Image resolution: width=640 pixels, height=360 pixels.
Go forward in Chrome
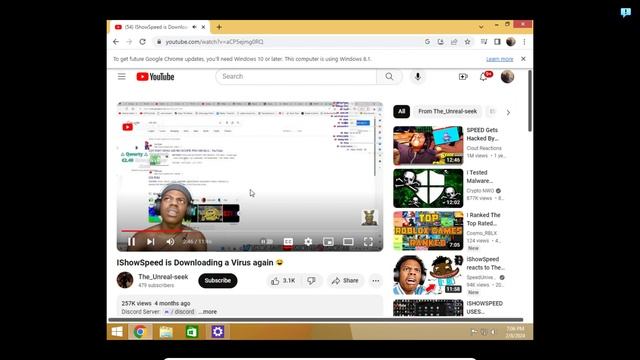pyautogui.click(x=129, y=42)
